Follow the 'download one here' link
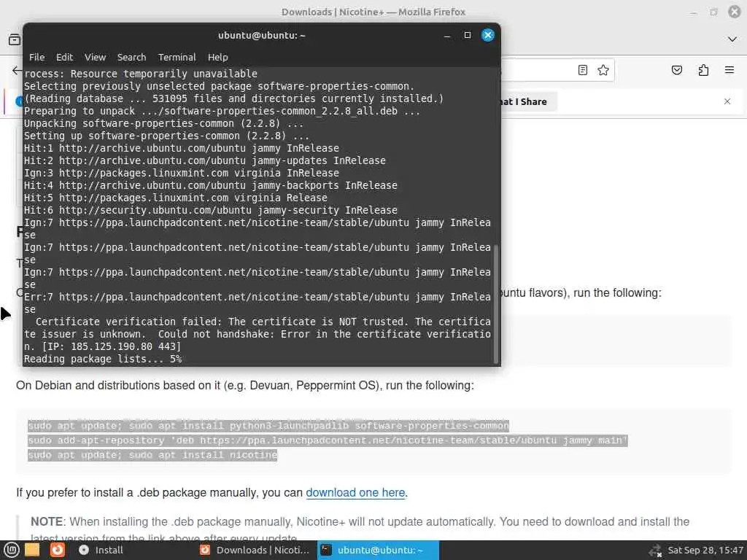 (355, 492)
